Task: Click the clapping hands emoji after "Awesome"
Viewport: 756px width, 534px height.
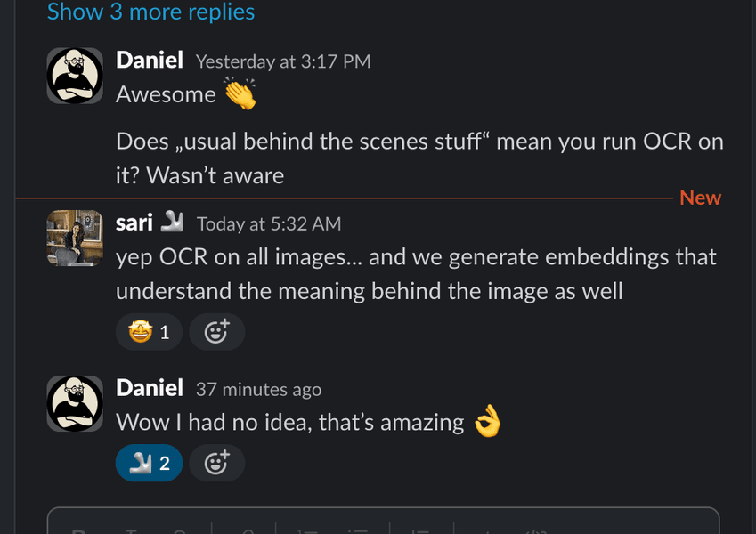Action: point(239,93)
